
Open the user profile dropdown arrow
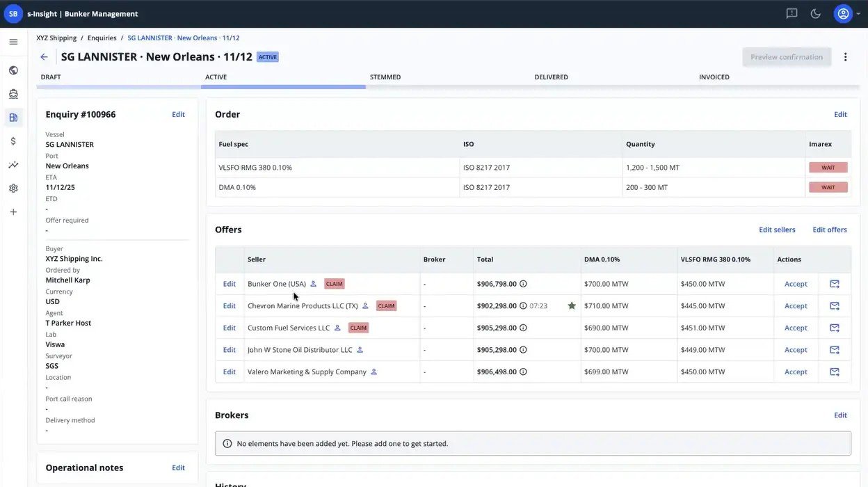click(858, 14)
